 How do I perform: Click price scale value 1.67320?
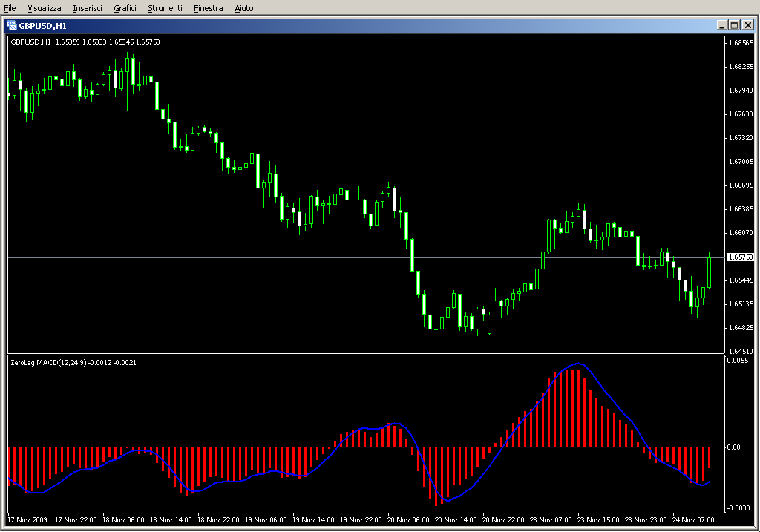(741, 137)
